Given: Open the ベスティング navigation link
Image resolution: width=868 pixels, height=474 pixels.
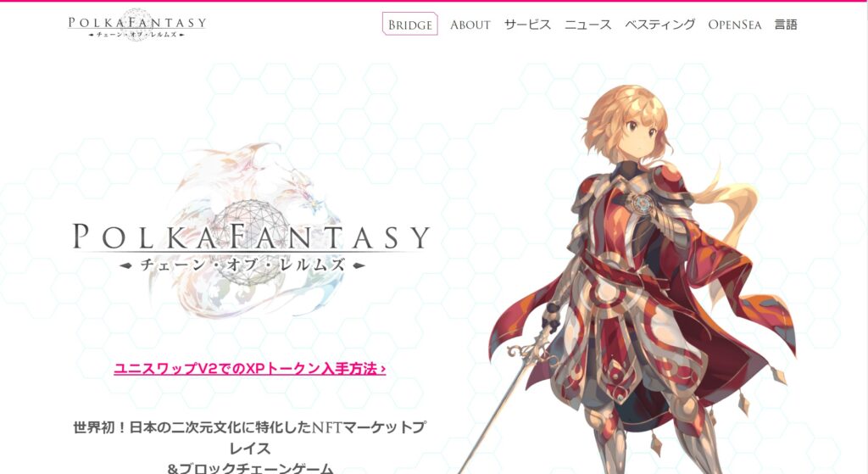Looking at the screenshot, I should click(659, 25).
